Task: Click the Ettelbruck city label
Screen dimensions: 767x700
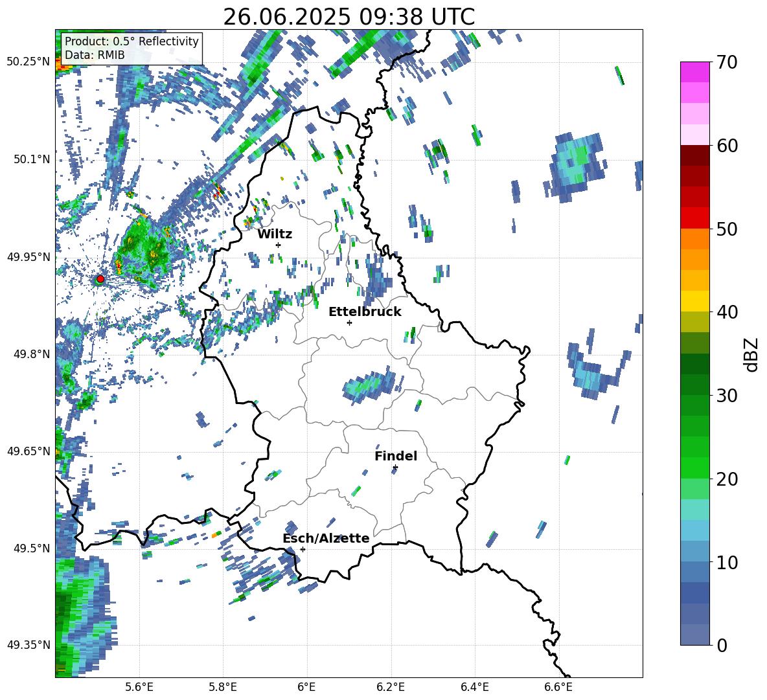Action: coord(365,312)
